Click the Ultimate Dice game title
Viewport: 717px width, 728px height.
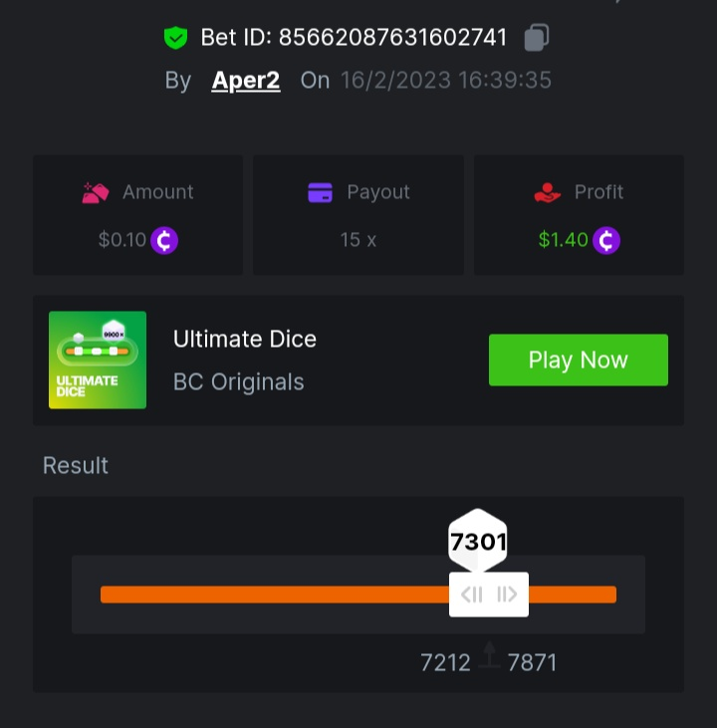[x=245, y=339]
